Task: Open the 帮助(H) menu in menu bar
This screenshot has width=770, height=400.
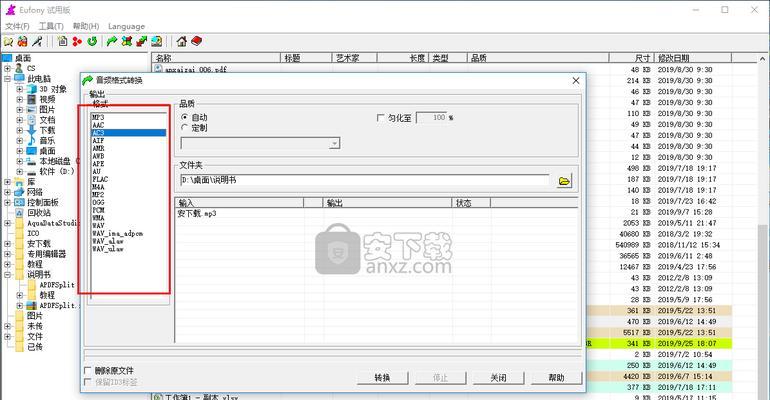Action: (x=86, y=26)
